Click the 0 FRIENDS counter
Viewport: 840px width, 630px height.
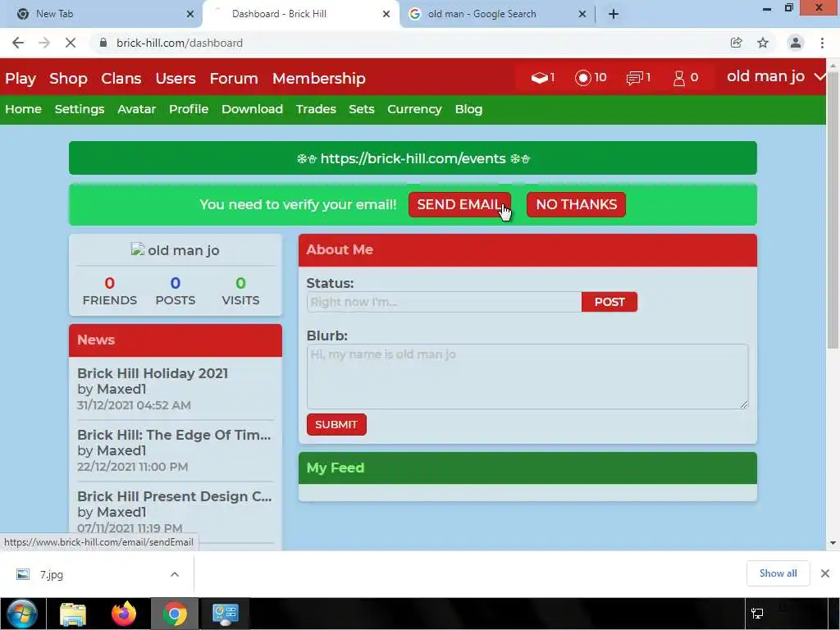click(x=110, y=291)
